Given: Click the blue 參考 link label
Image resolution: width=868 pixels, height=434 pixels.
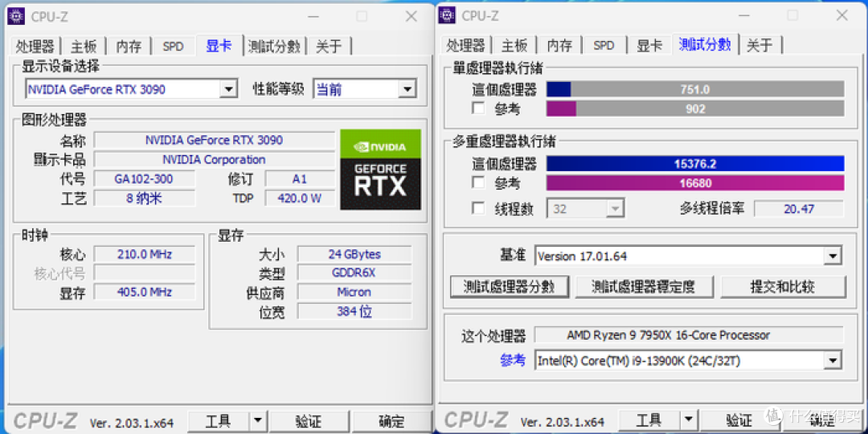Looking at the screenshot, I should point(513,360).
